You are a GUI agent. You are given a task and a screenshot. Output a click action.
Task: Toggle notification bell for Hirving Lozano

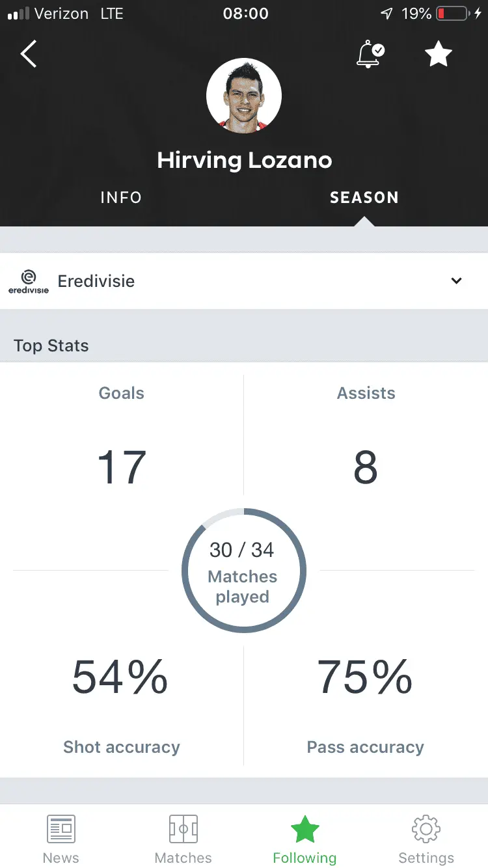pos(370,54)
